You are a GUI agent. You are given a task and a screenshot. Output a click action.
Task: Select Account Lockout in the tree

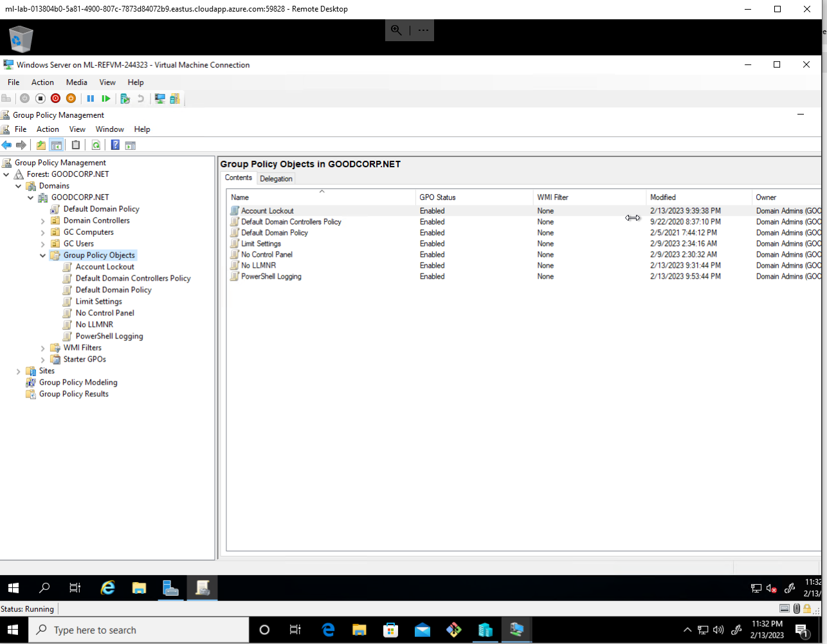pos(105,267)
